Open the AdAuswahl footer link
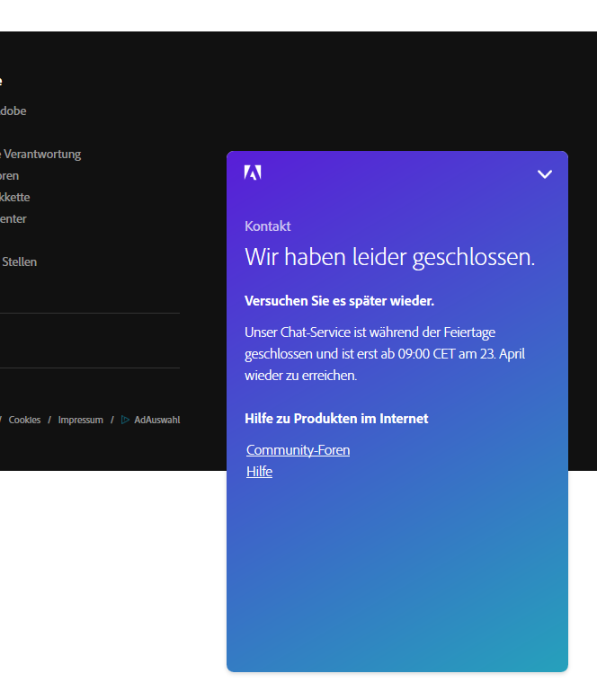This screenshot has height=700, width=597. 156,420
